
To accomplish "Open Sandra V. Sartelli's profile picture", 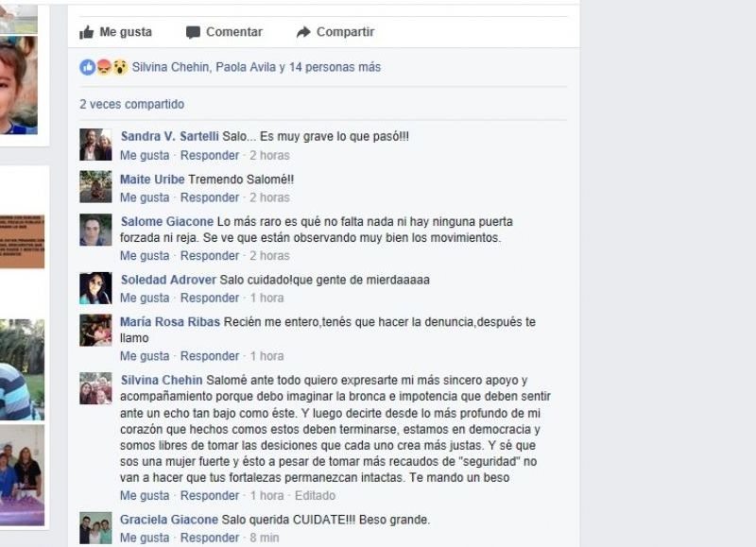I will point(95,145).
